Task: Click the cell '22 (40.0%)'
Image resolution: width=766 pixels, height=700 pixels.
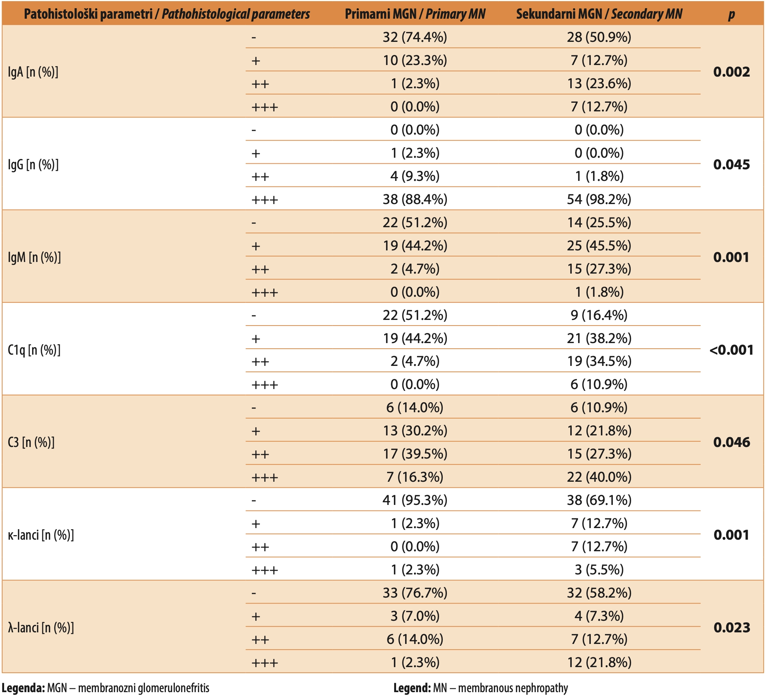Action: [x=599, y=477]
